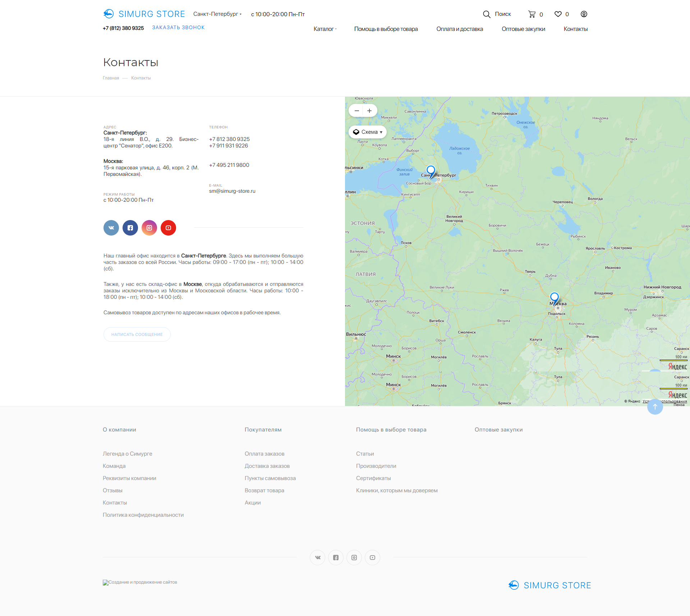Zoom in the map with plus button
Screen dimensions: 690x616
[x=369, y=111]
